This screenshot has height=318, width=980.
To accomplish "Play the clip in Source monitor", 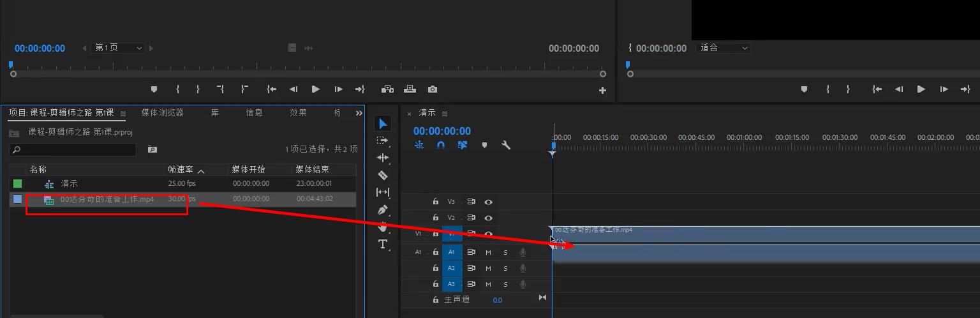I will pyautogui.click(x=316, y=89).
